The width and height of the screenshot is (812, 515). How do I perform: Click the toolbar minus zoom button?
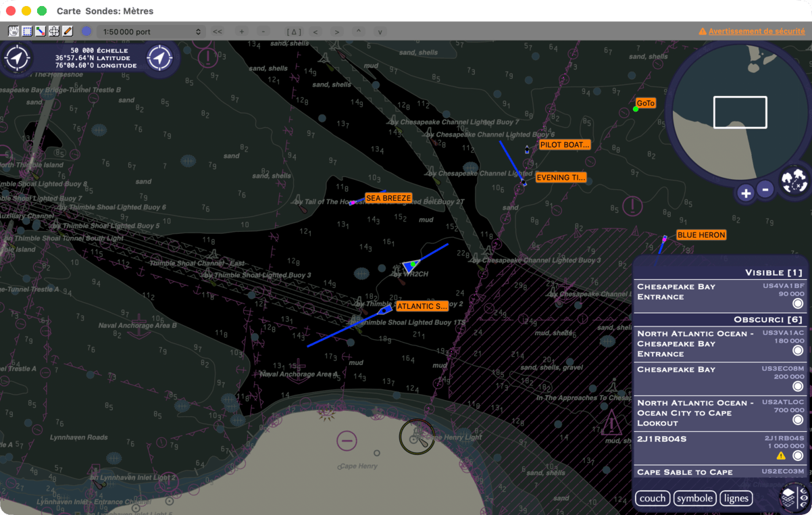coord(263,32)
